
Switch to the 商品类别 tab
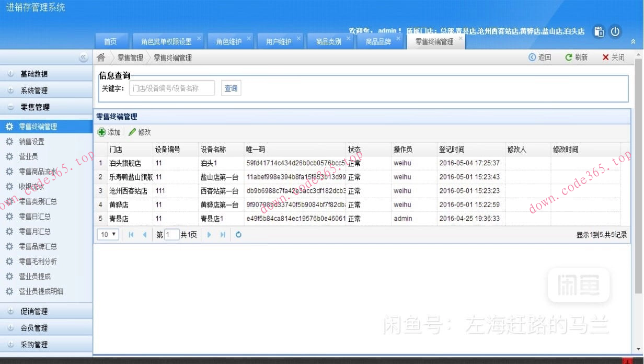pos(329,41)
